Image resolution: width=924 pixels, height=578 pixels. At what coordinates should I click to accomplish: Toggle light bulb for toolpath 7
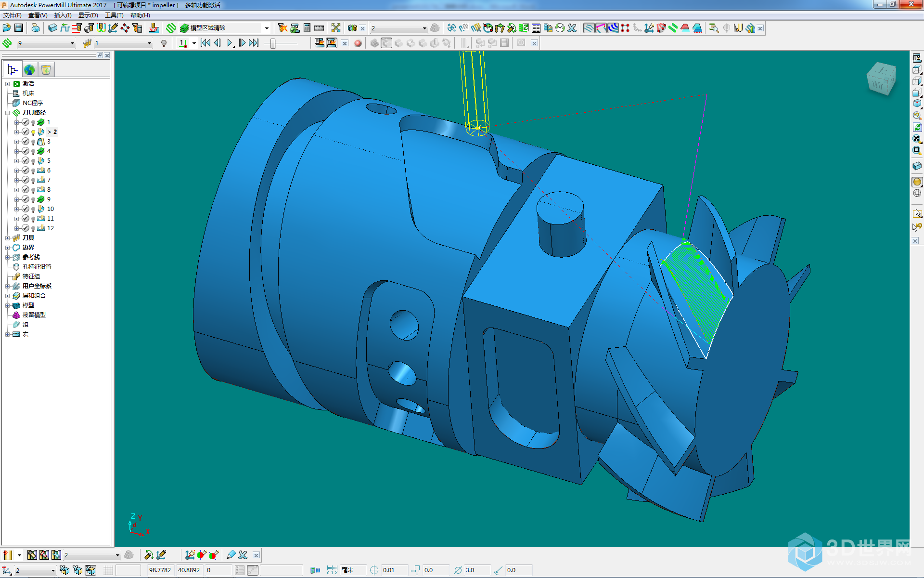(33, 181)
